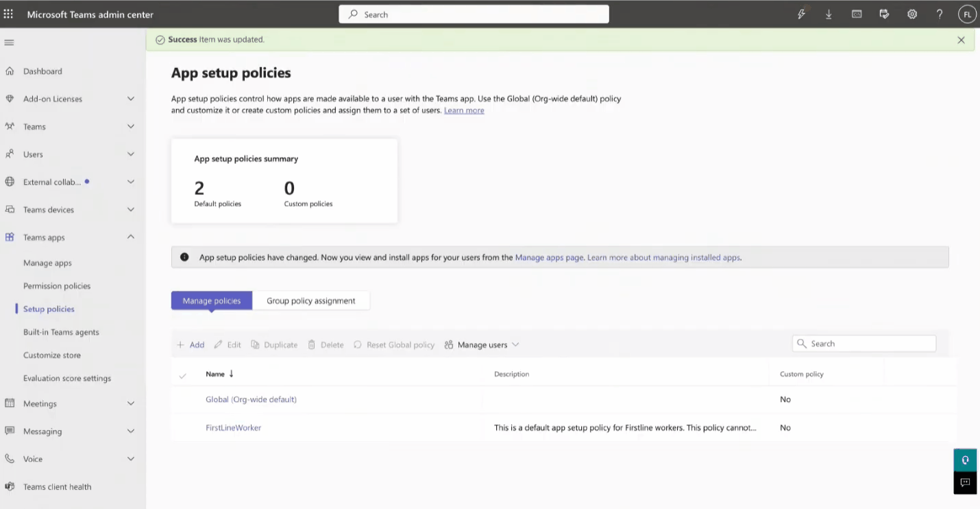Toggle the select-all checkmark in table header
The height and width of the screenshot is (509, 980).
(182, 375)
